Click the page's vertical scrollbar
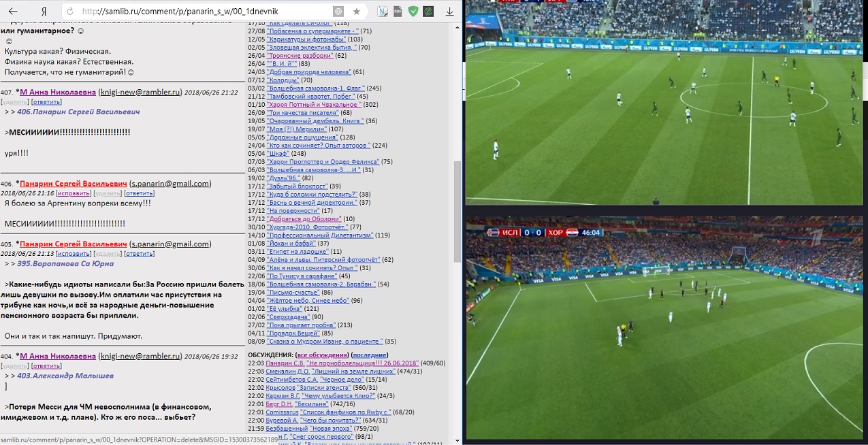The height and width of the screenshot is (445, 868). (x=457, y=204)
